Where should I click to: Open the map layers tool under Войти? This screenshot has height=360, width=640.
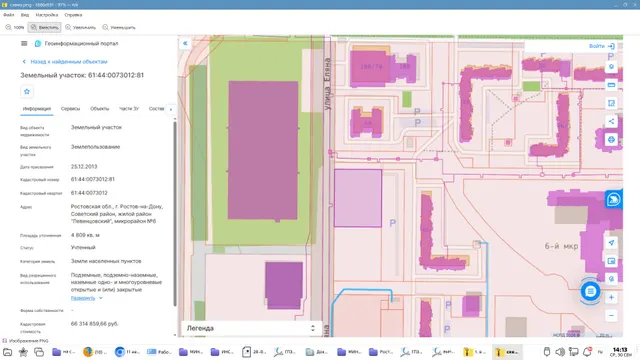(611, 67)
